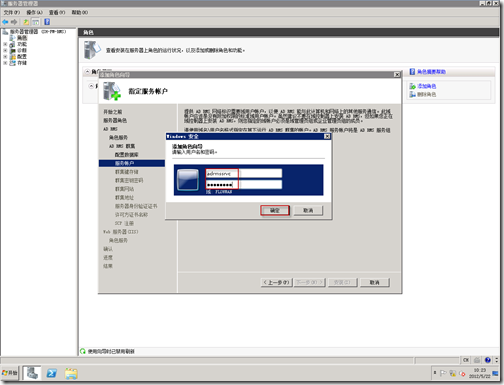Click the 结果 wizard step
This screenshot has width=504, height=385.
coord(108,266)
